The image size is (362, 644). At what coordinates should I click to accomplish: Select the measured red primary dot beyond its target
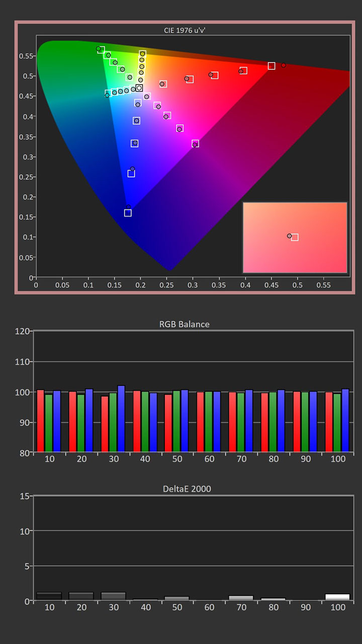(x=284, y=65)
